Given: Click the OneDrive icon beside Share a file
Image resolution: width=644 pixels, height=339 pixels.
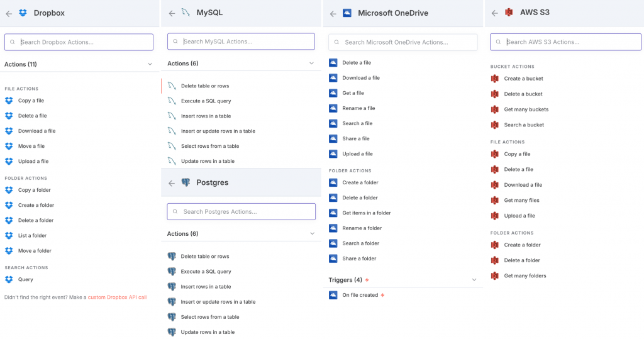Looking at the screenshot, I should 333,138.
